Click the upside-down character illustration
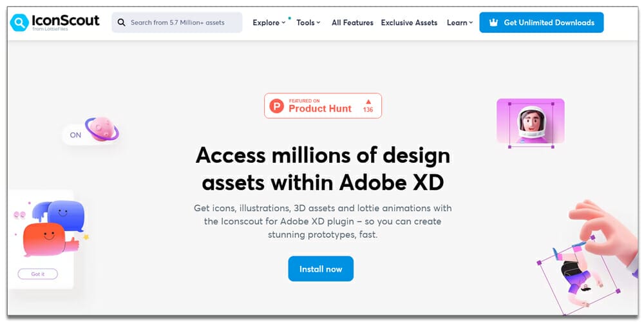Viewport: 644px width, 322px height. [x=578, y=273]
